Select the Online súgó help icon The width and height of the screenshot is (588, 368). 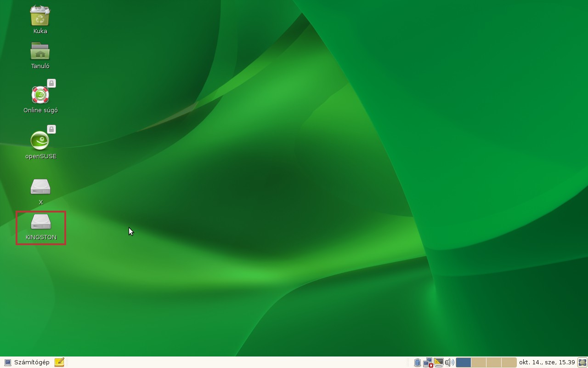[40, 95]
